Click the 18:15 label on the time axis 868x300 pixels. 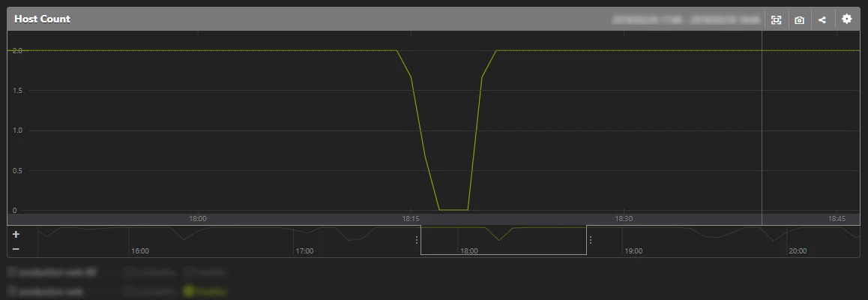click(x=411, y=219)
